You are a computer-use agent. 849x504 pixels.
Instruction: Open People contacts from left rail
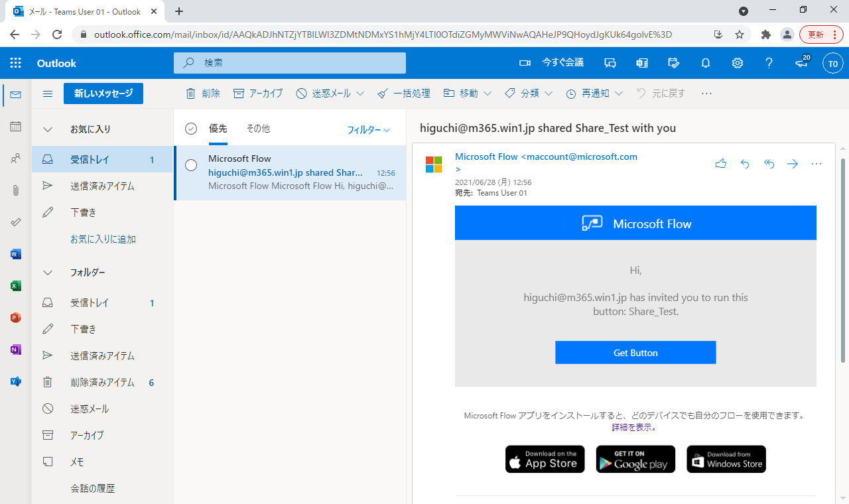click(x=16, y=158)
